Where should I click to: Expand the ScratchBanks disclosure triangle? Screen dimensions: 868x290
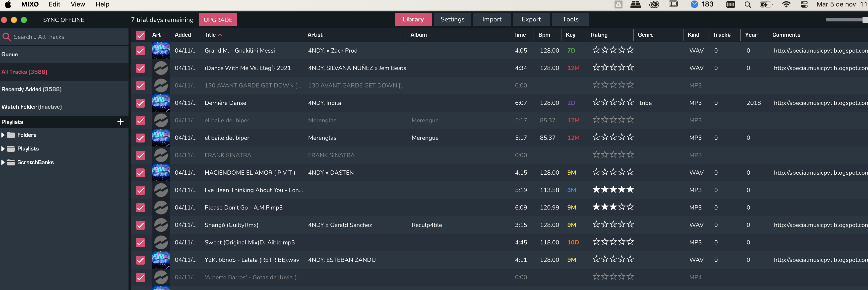coord(3,162)
